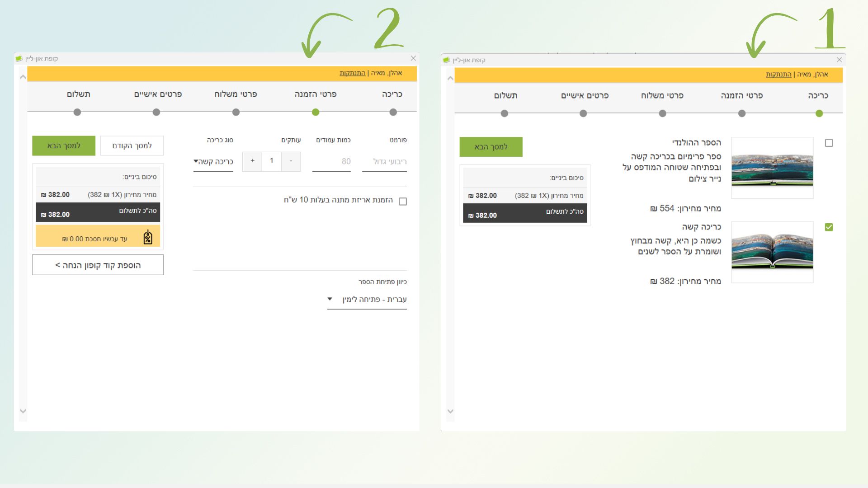This screenshot has height=488, width=868.
Task: Enable gift wrapping for 10 ש"ח checkbox
Action: pos(403,202)
